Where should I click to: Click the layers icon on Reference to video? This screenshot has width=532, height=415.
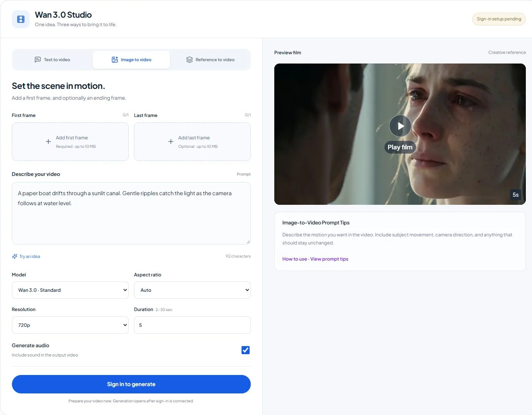pos(190,60)
